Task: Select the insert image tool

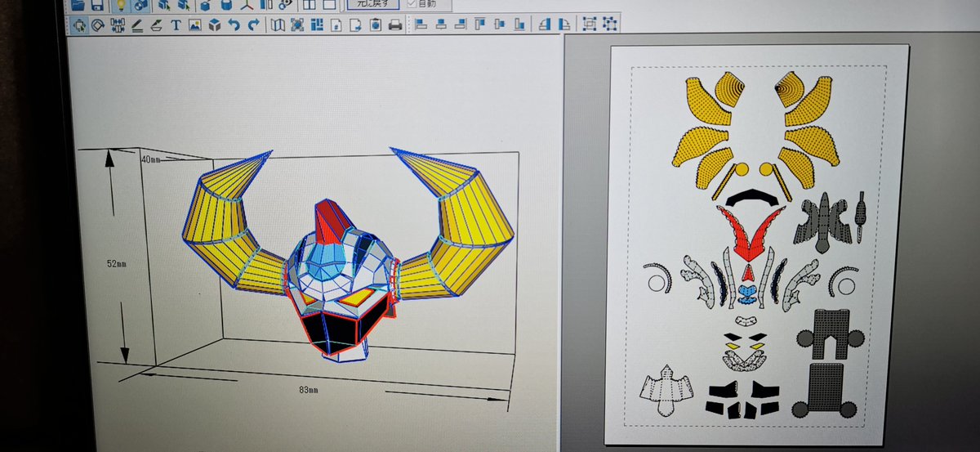Action: coord(195,25)
